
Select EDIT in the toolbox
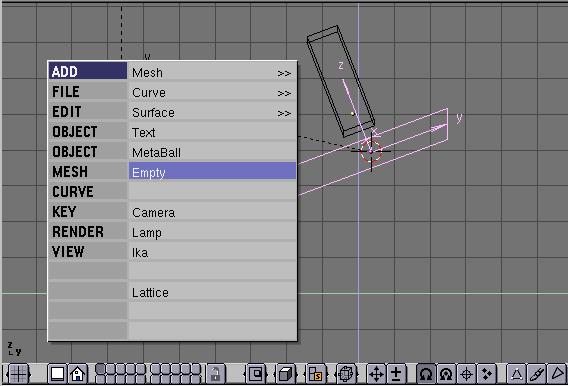point(88,111)
